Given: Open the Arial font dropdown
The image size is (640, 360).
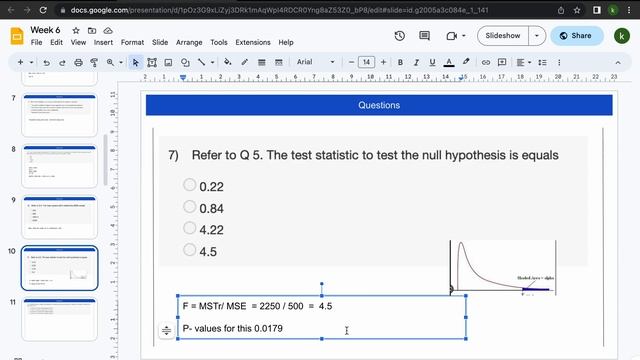Looking at the screenshot, I should [316, 62].
